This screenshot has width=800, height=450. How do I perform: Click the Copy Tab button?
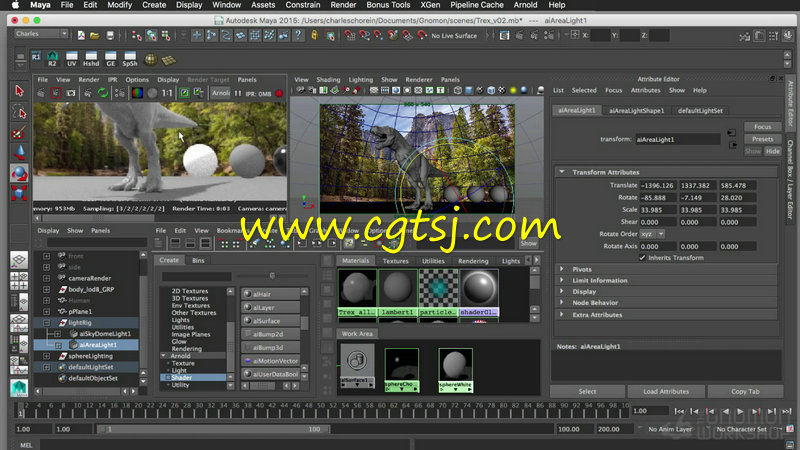point(745,391)
